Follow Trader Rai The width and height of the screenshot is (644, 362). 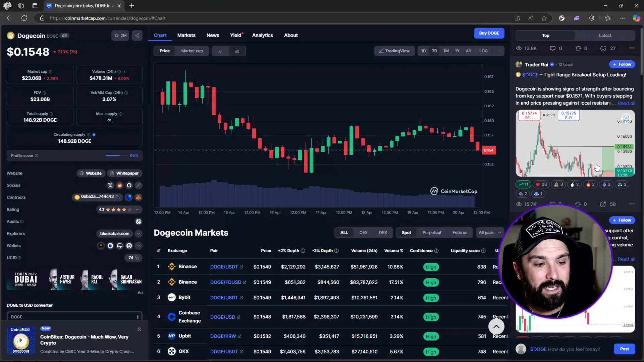tap(622, 64)
